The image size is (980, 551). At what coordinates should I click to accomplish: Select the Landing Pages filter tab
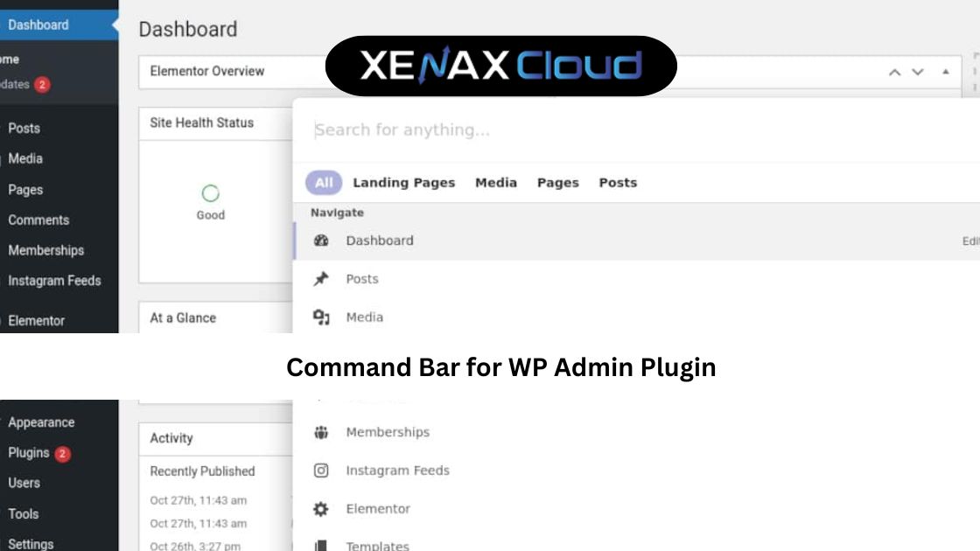click(x=403, y=183)
